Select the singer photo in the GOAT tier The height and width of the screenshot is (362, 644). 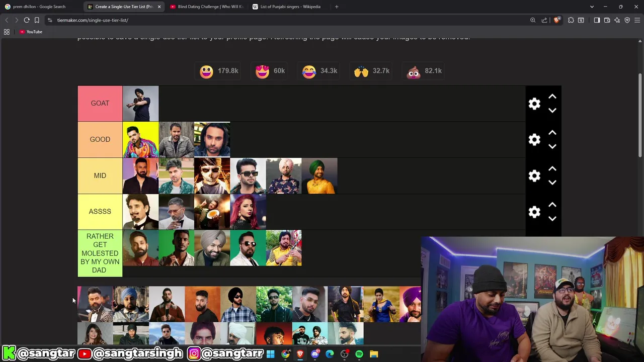[140, 104]
